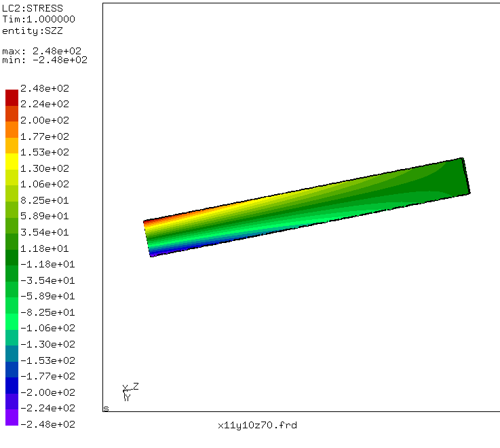Click the violet -2.48e+02 legend color band
Screen dimensions: 500x448
(x=12, y=417)
